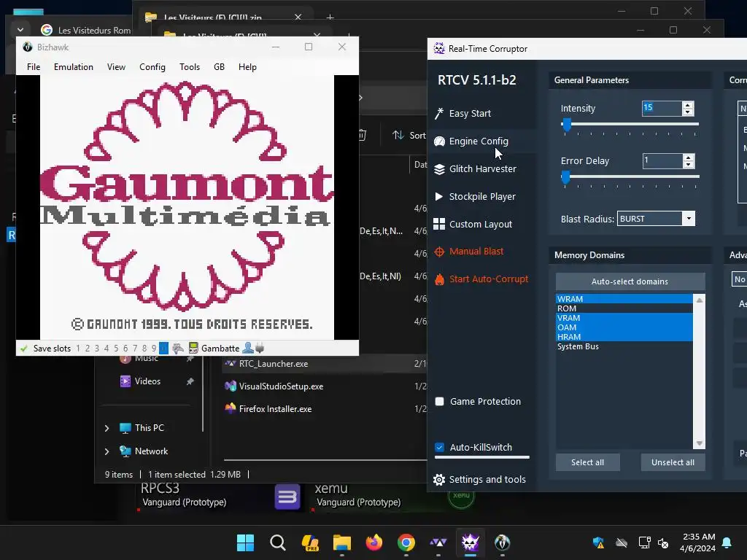Select Bizhawk save slot 7
Screen dimensions: 747x560
pyautogui.click(x=135, y=349)
